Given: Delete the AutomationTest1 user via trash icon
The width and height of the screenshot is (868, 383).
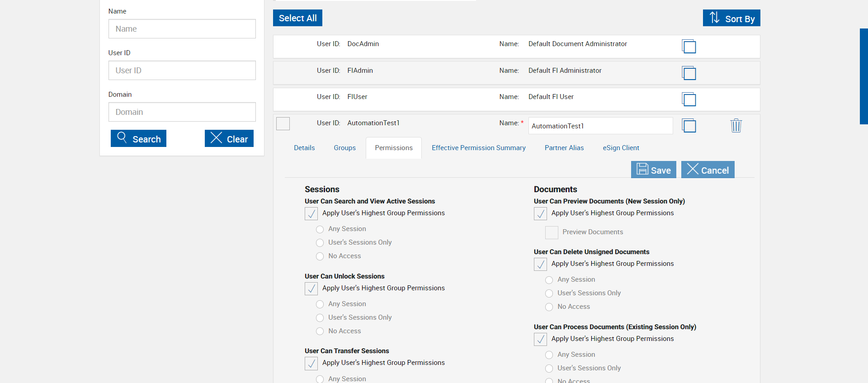Looking at the screenshot, I should click(x=736, y=125).
